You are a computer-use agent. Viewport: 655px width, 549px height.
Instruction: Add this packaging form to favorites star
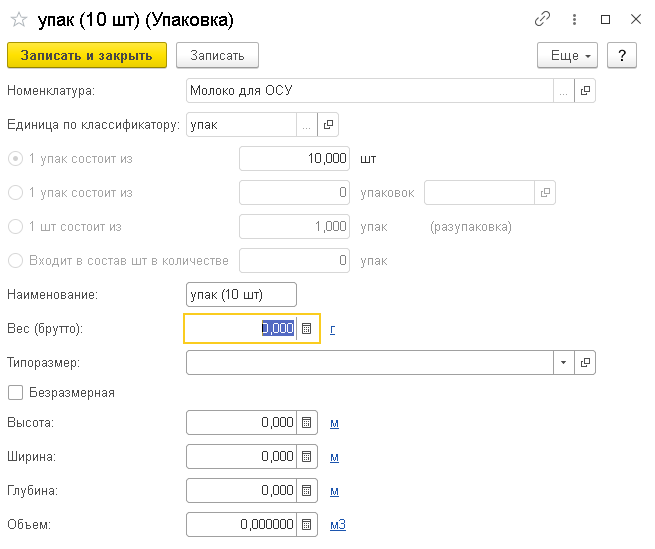point(19,20)
